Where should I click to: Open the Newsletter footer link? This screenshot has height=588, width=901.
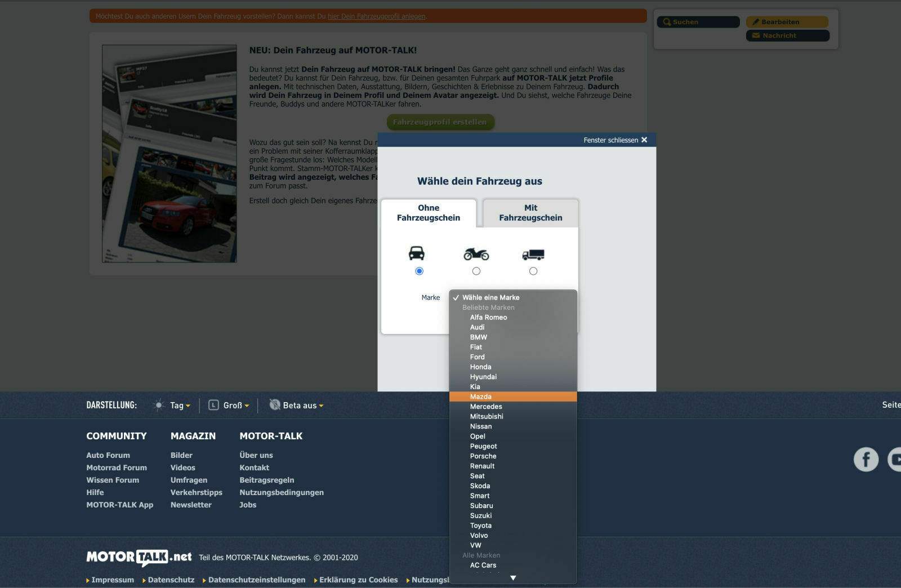coord(191,505)
